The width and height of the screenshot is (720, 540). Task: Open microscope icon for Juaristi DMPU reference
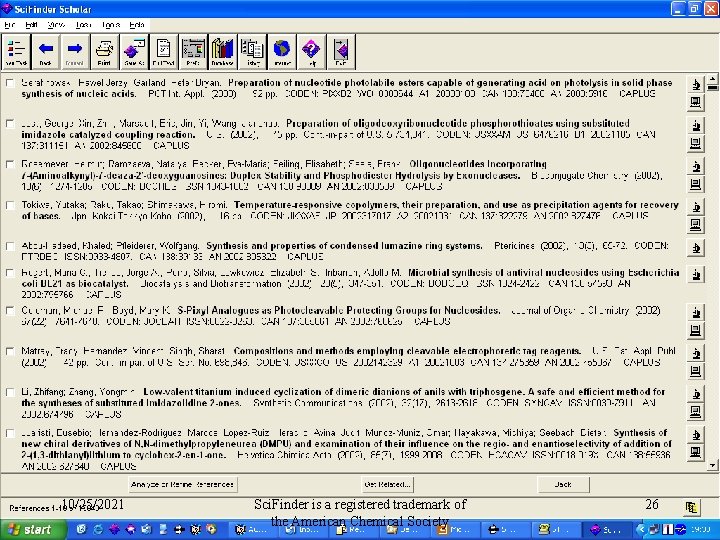(696, 434)
